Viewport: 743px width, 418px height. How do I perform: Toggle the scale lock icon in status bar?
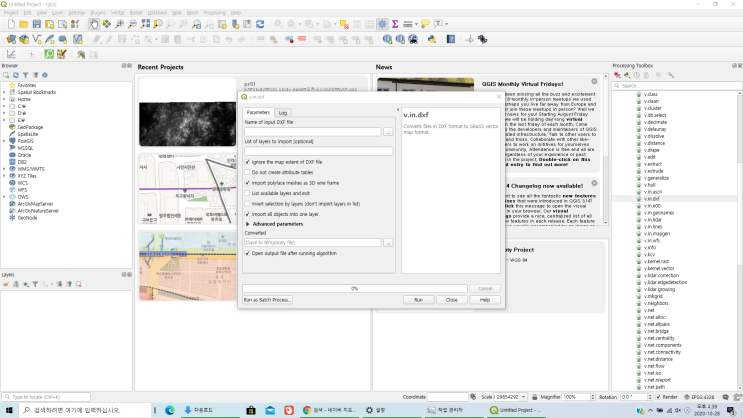535,397
